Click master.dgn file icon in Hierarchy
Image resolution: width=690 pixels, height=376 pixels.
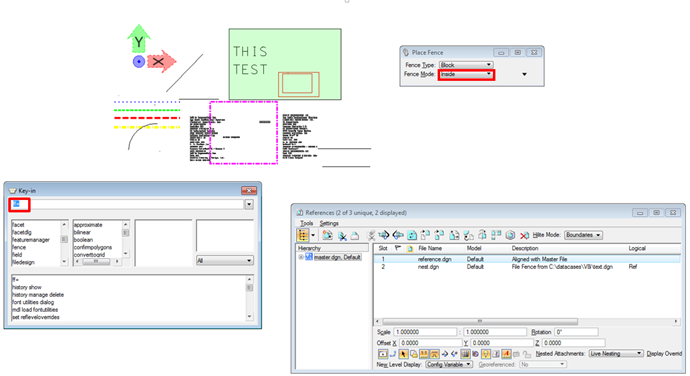[x=309, y=257]
